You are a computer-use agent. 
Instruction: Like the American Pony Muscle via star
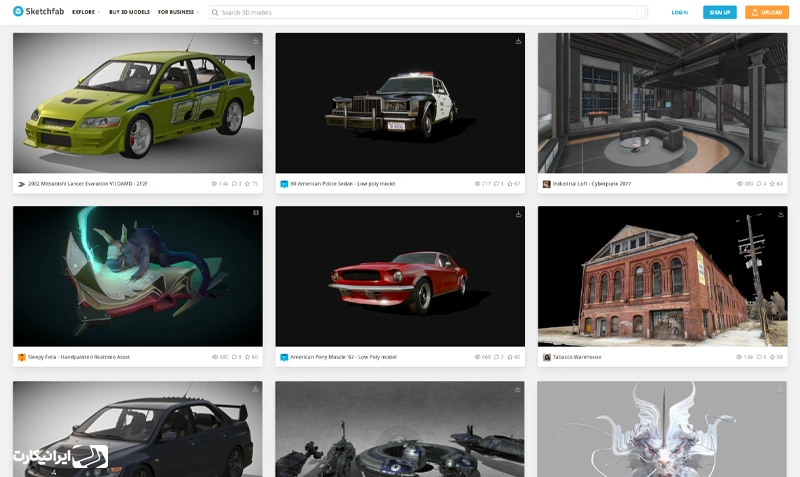(x=510, y=357)
